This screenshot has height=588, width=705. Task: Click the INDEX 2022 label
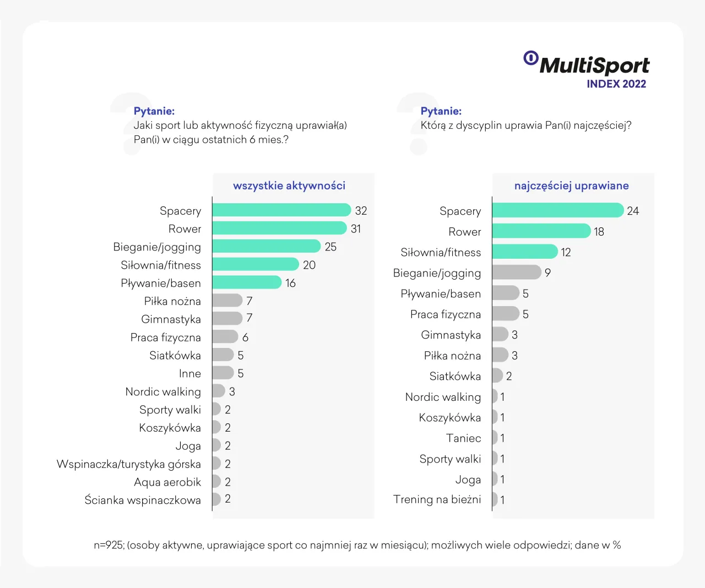click(616, 84)
